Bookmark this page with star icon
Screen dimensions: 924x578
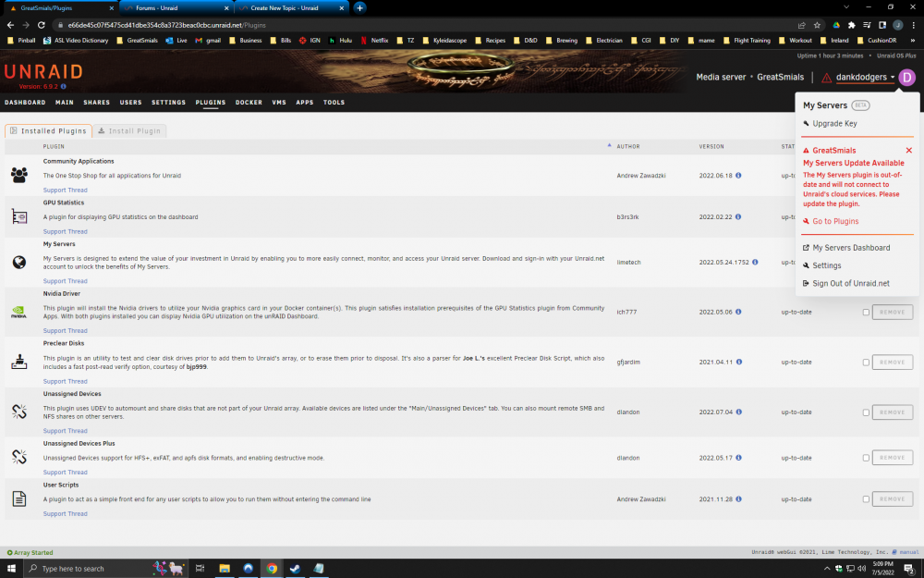[817, 25]
